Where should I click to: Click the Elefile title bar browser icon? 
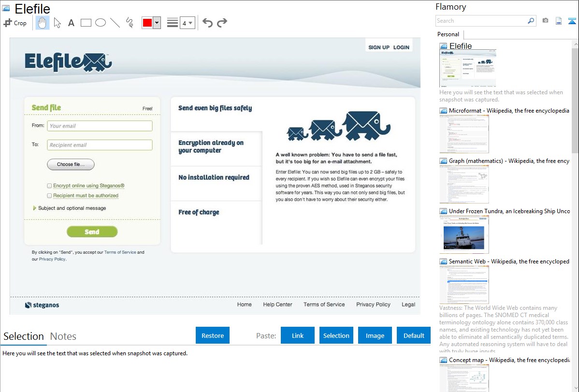pyautogui.click(x=6, y=8)
